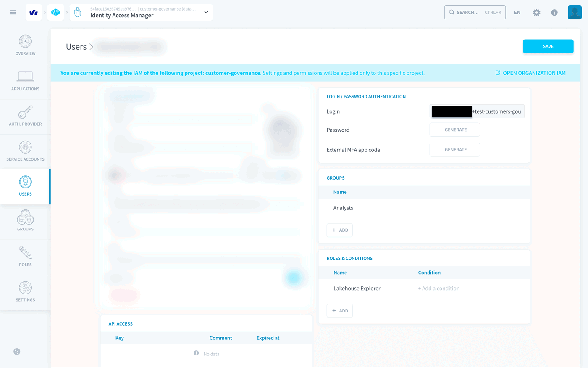The width and height of the screenshot is (588, 368).
Task: Click the Expired at column header
Action: 268,338
